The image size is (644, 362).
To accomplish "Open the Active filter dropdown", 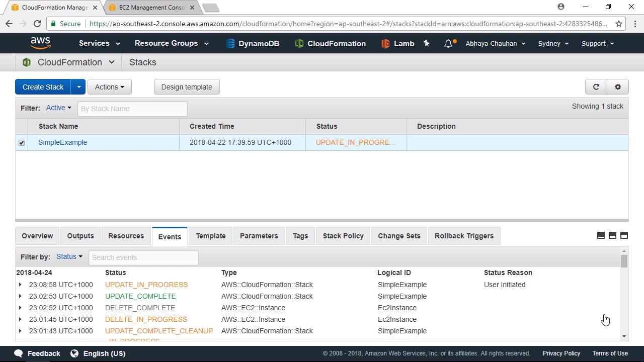I will tap(59, 108).
